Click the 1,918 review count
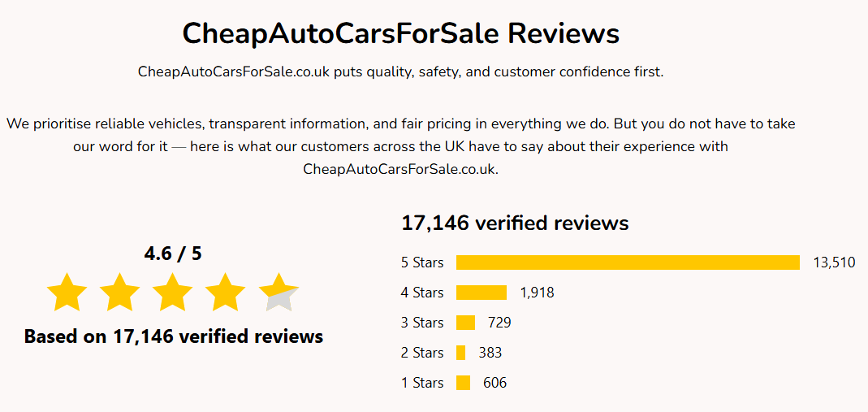868x412 pixels. click(x=537, y=293)
